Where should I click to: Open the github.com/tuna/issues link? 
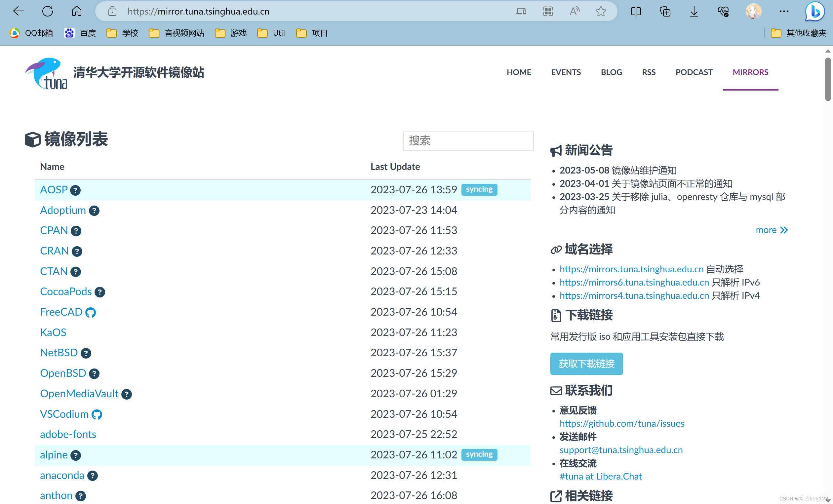click(622, 424)
